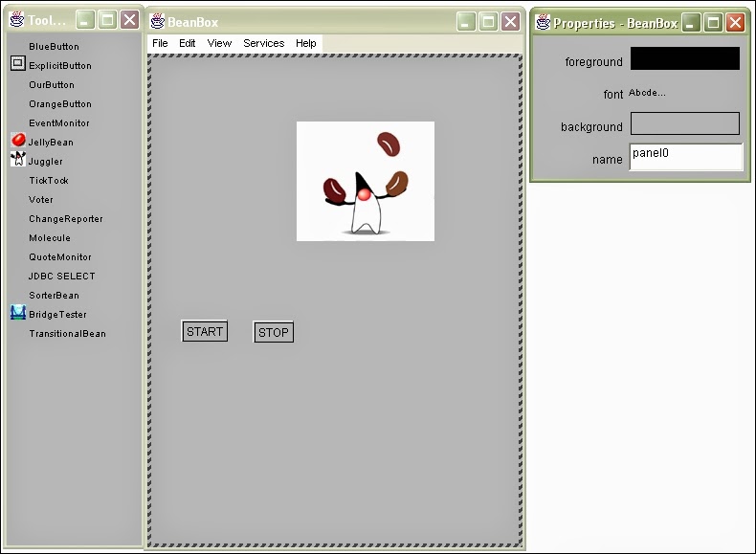The height and width of the screenshot is (554, 756).
Task: Maximize the Properties window
Action: pyautogui.click(x=713, y=23)
